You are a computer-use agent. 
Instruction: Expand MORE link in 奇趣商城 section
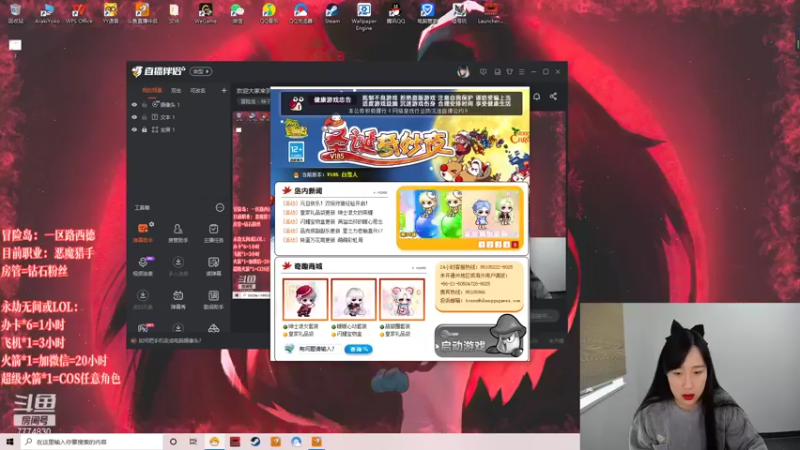coord(418,268)
